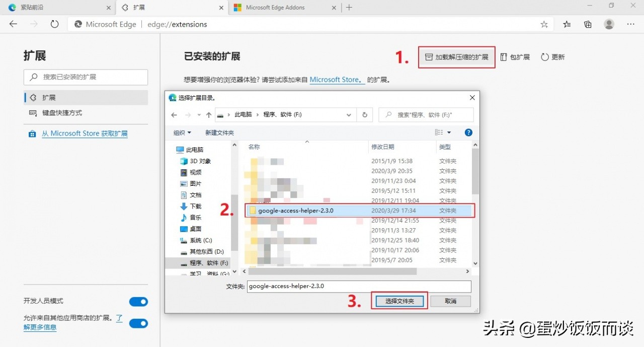Click the blue help icon in the dialog
This screenshot has height=347, width=644.
pyautogui.click(x=468, y=132)
